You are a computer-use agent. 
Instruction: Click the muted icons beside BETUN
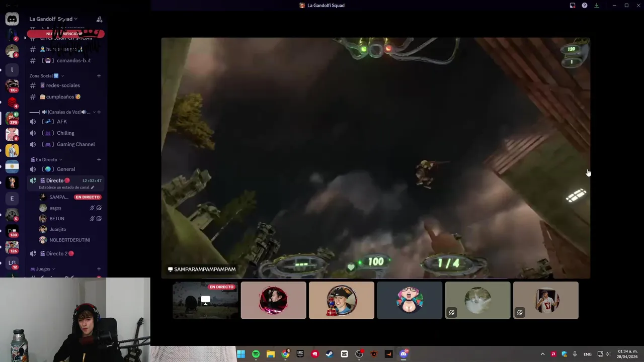point(96,219)
